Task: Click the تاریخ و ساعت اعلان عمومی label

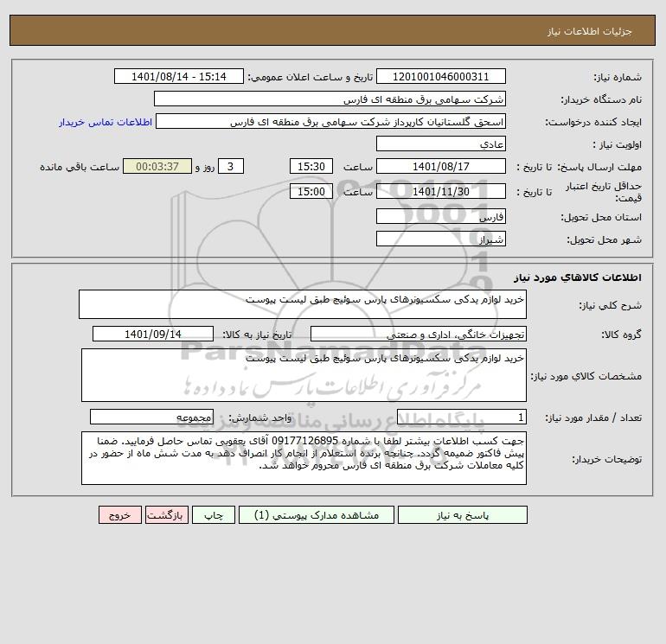Action: click(x=310, y=77)
